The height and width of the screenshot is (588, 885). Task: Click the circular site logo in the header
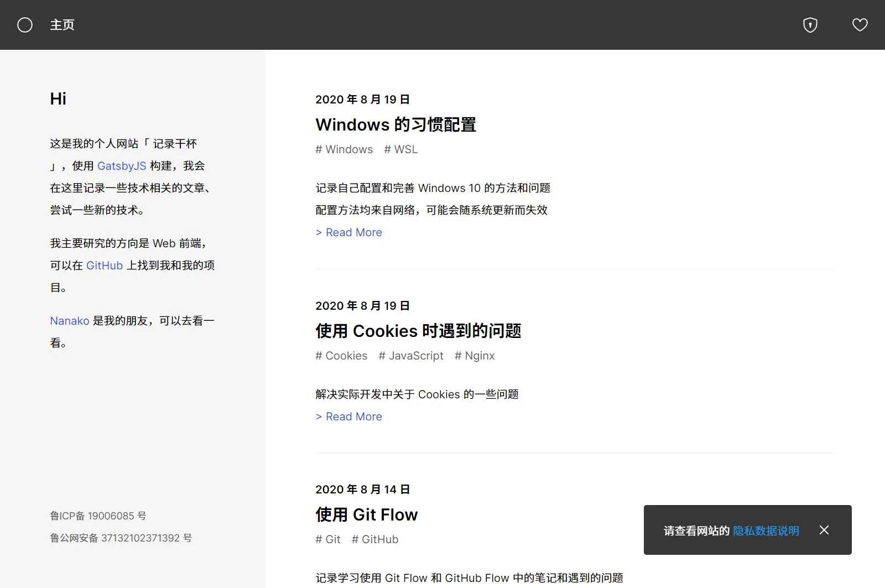click(x=25, y=25)
